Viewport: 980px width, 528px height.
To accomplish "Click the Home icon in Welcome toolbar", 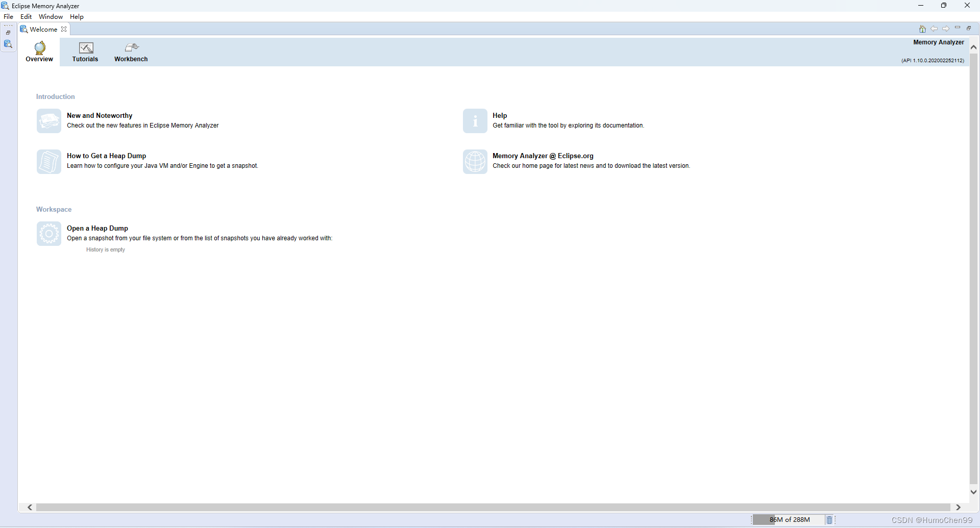I will pos(922,29).
